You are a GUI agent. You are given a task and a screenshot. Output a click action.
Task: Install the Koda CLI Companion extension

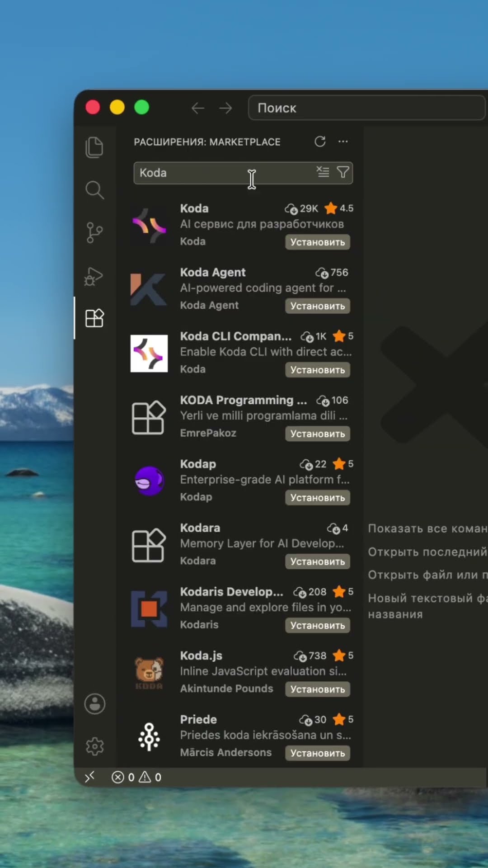pos(318,370)
